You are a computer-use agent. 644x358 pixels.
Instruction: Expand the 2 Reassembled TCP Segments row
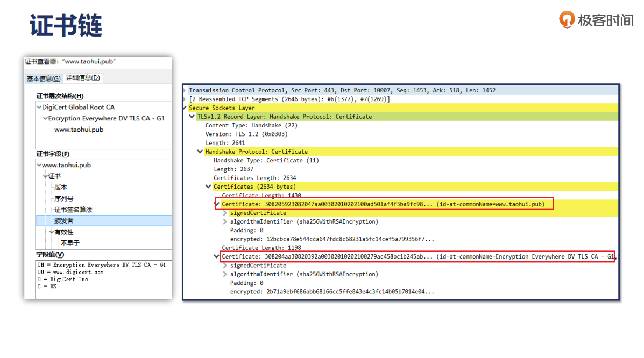pos(185,99)
